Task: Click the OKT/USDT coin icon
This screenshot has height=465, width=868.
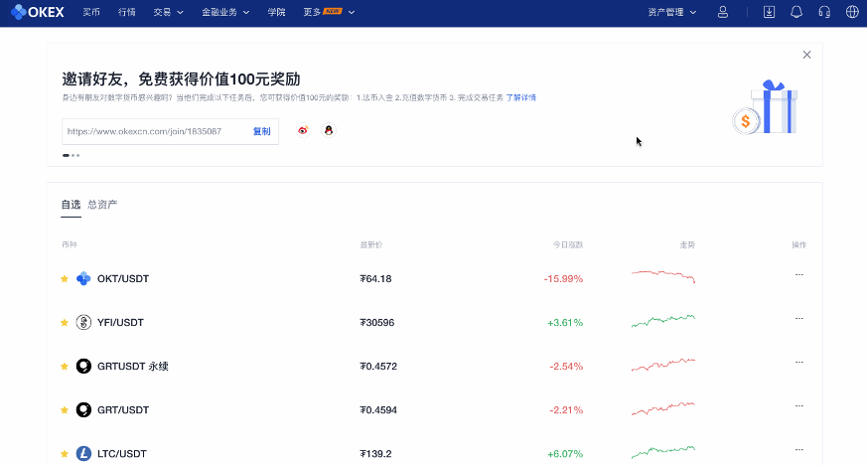Action: (83, 278)
